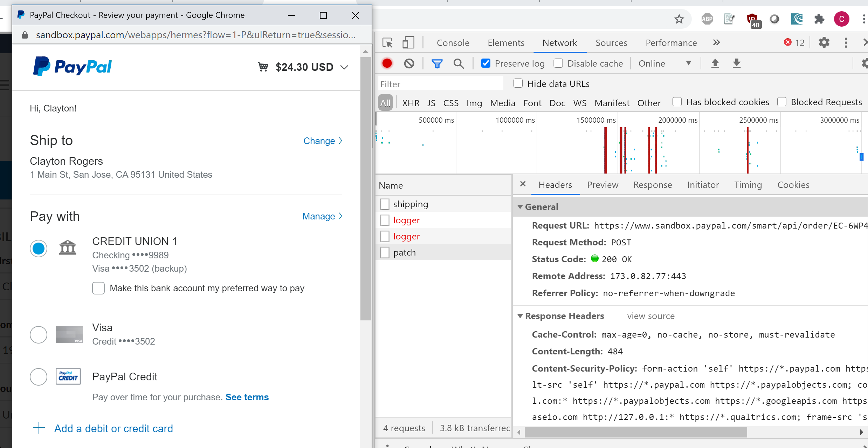Click the headers panel horizontal scrollbar

pos(635,432)
